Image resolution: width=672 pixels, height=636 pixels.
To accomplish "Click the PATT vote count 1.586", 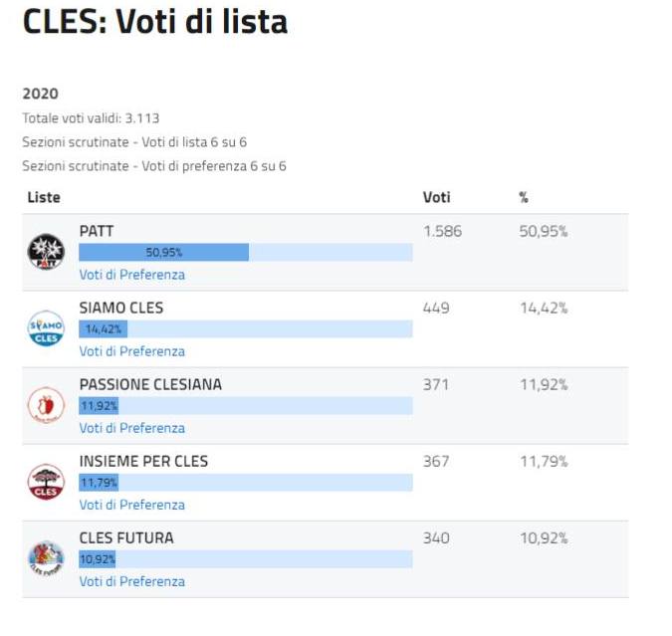I will [442, 231].
